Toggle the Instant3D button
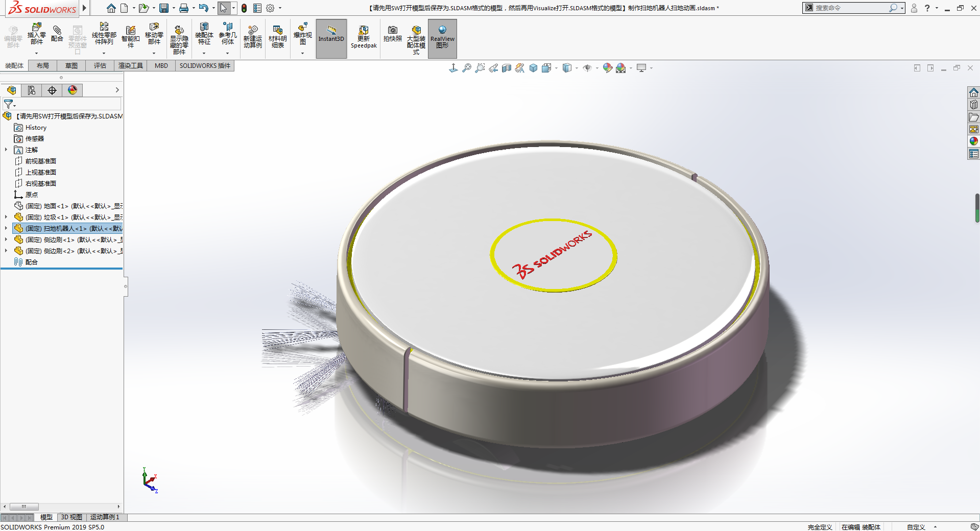The height and width of the screenshot is (531, 980). 331,39
